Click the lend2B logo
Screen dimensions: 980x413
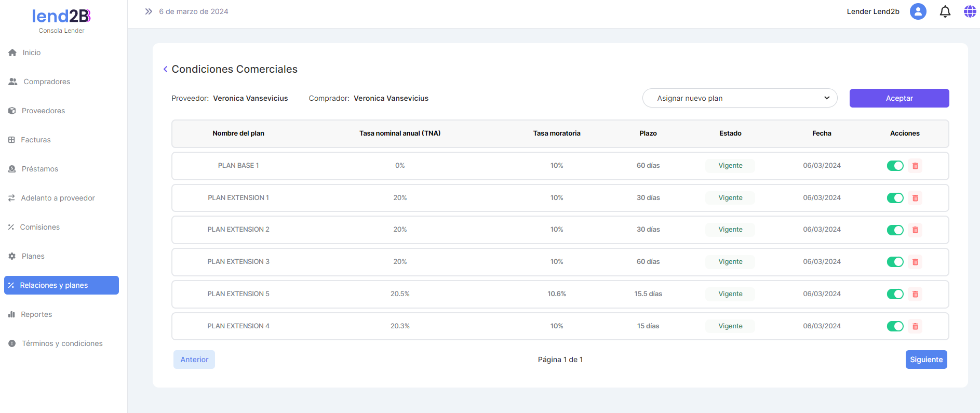[x=61, y=17]
